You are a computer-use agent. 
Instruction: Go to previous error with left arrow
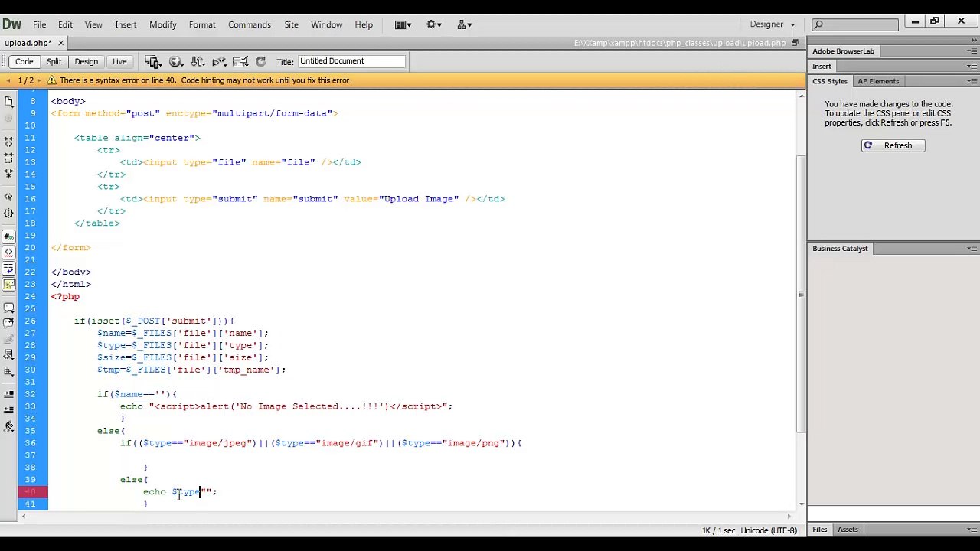coord(8,80)
